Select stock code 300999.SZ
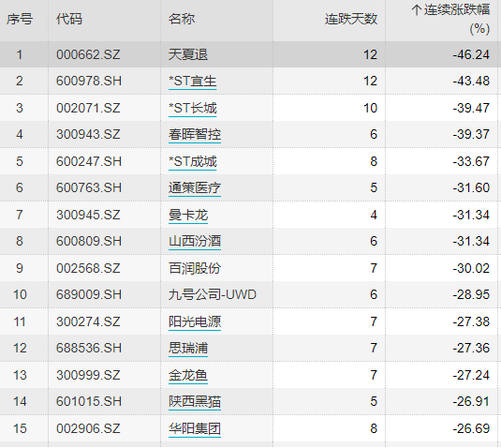Image resolution: width=501 pixels, height=448 pixels. (88, 375)
